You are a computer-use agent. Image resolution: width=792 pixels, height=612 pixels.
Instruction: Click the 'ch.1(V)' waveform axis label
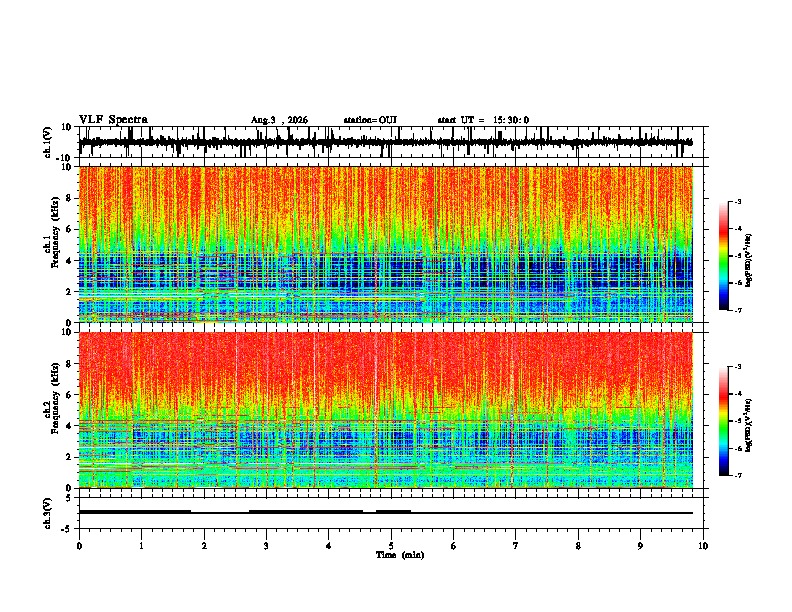point(48,142)
